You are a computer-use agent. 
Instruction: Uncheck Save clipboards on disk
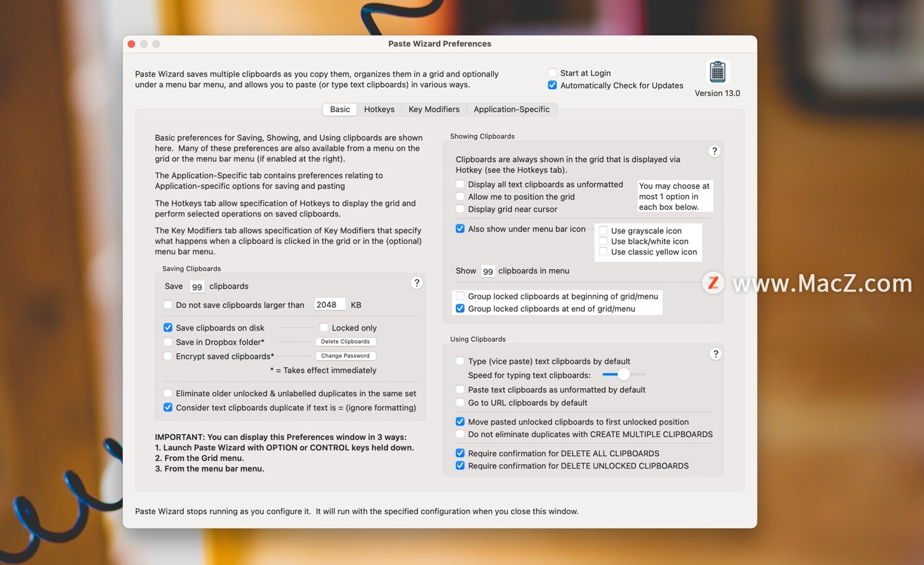tap(168, 327)
